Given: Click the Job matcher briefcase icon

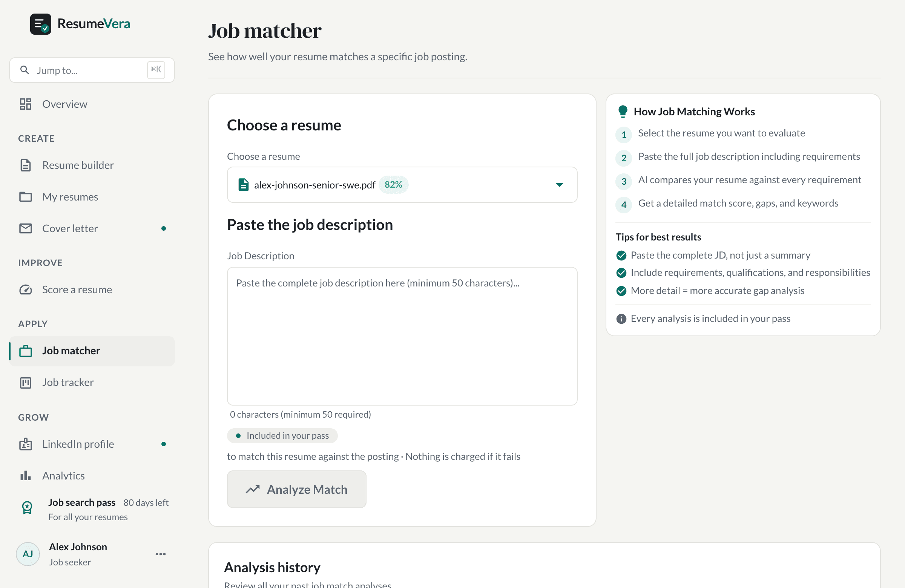Looking at the screenshot, I should click(x=26, y=351).
